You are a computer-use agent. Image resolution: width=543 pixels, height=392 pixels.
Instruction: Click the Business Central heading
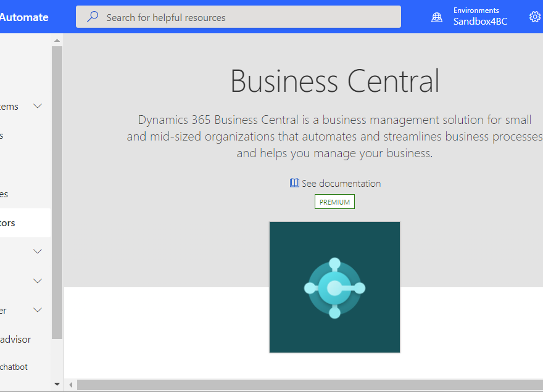(x=335, y=81)
